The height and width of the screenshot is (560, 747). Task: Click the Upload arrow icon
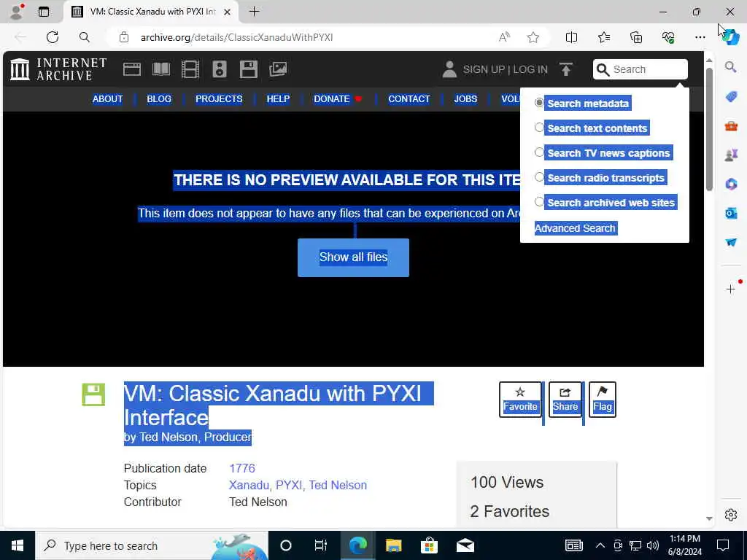tap(566, 69)
